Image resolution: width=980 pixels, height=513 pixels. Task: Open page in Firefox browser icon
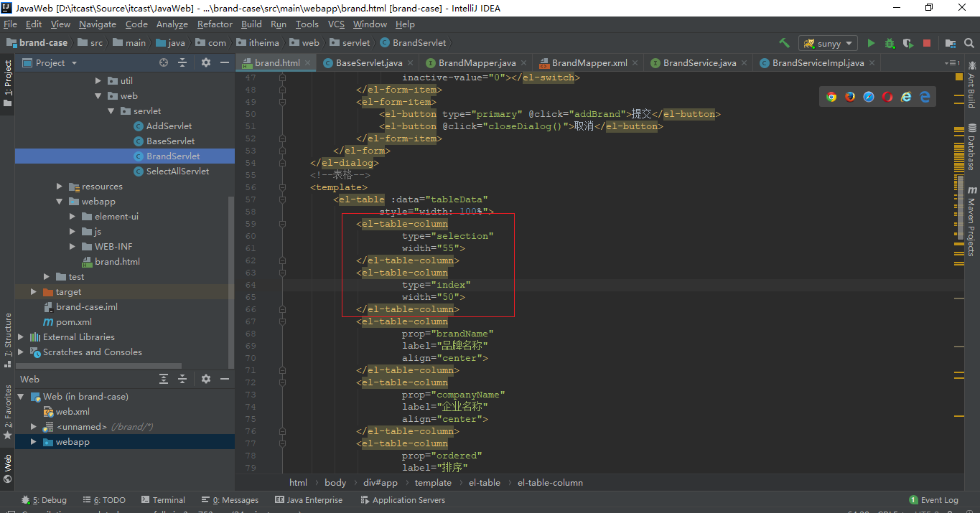tap(850, 97)
